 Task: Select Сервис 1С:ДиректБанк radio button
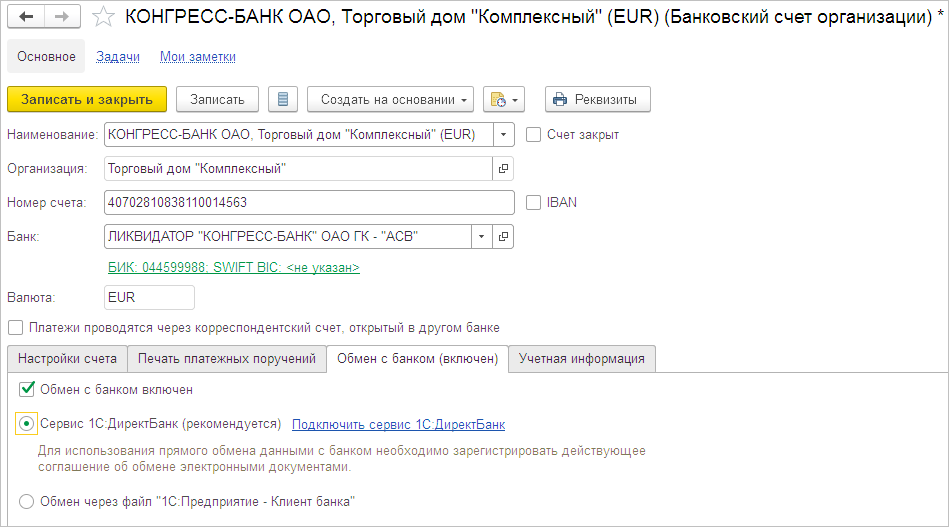(26, 424)
